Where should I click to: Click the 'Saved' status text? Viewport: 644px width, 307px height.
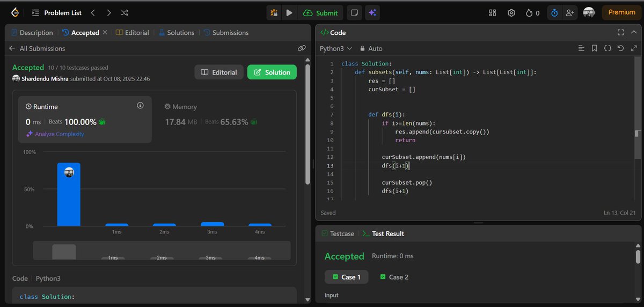tap(328, 213)
